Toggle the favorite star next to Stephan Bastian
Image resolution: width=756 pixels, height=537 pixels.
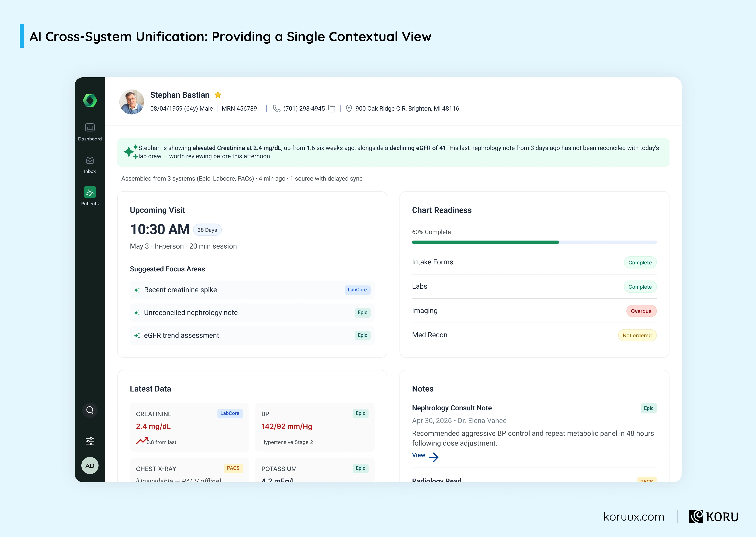point(218,95)
